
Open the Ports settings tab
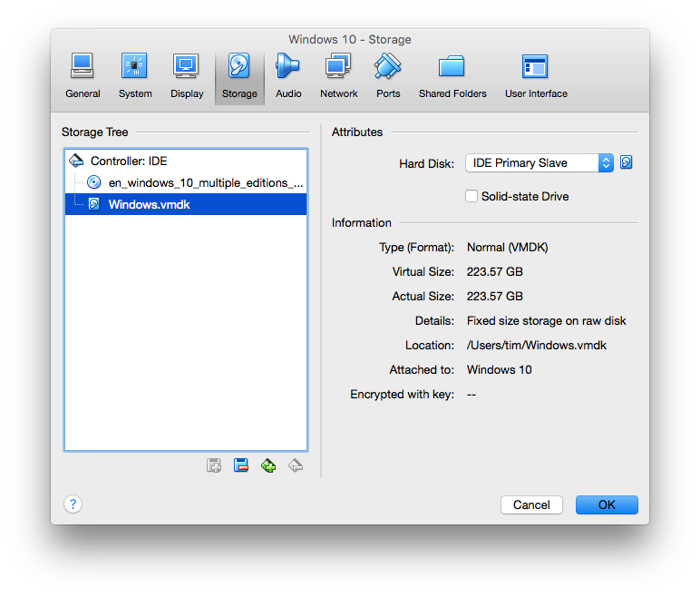click(x=388, y=76)
